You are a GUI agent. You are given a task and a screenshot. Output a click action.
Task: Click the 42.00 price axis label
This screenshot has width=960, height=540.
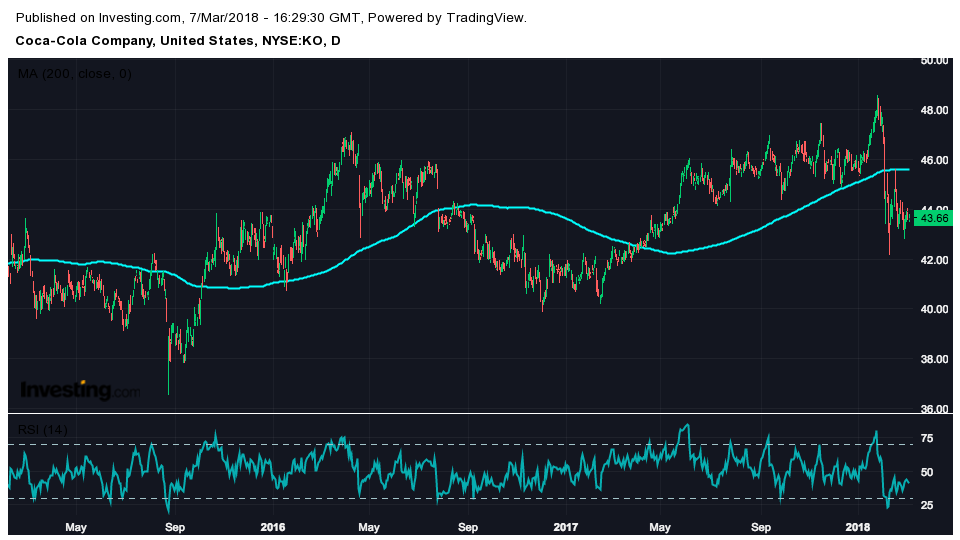coord(934,260)
